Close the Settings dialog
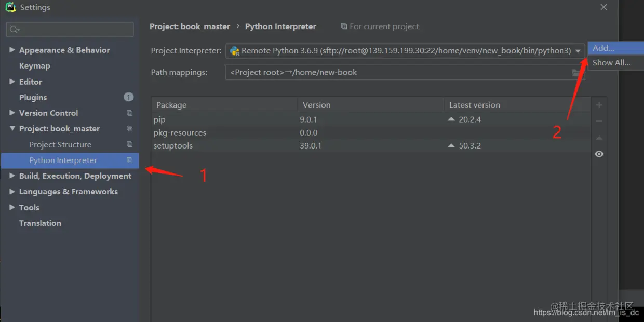This screenshot has height=322, width=644. click(x=603, y=7)
